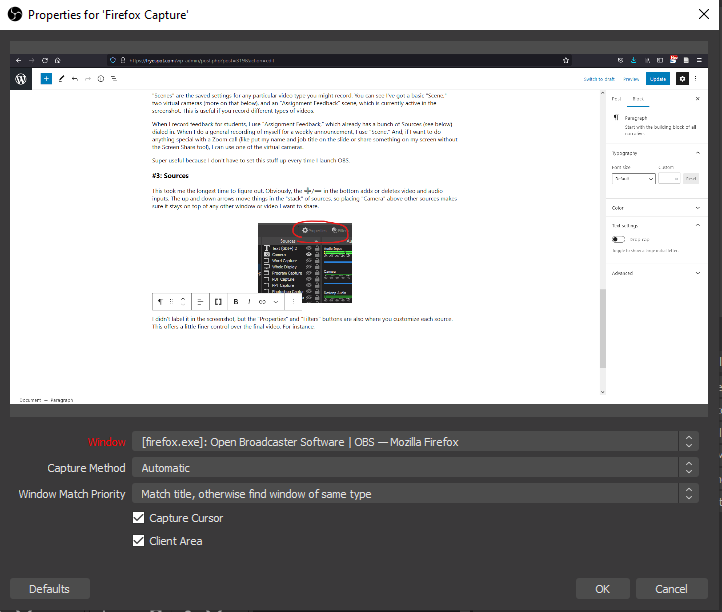Image resolution: width=722 pixels, height=612 pixels.
Task: Open the WordPress list view icon
Action: (x=114, y=79)
